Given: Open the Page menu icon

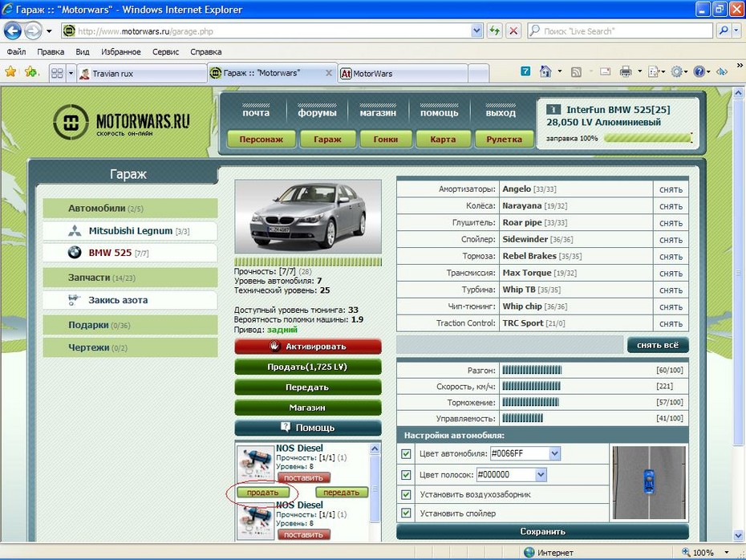Looking at the screenshot, I should pyautogui.click(x=655, y=72).
